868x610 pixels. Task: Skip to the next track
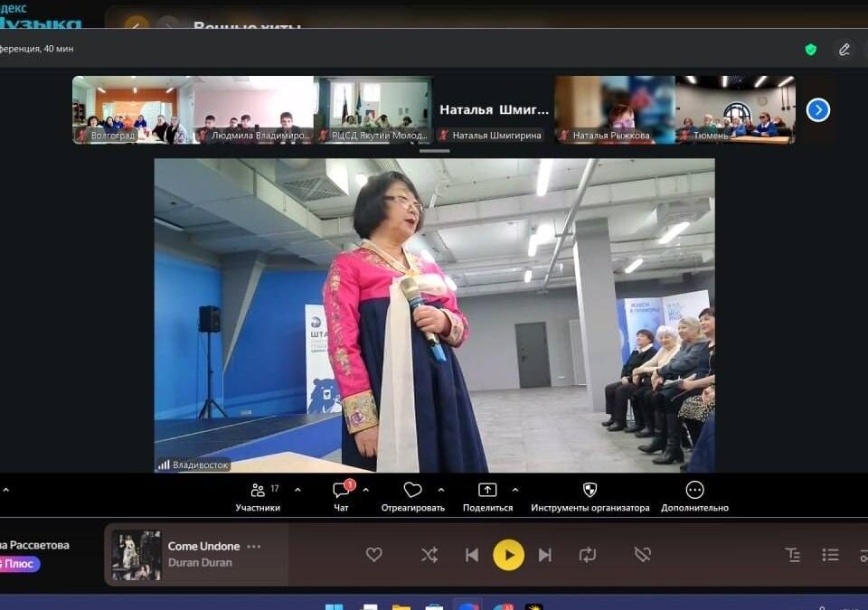coord(544,555)
